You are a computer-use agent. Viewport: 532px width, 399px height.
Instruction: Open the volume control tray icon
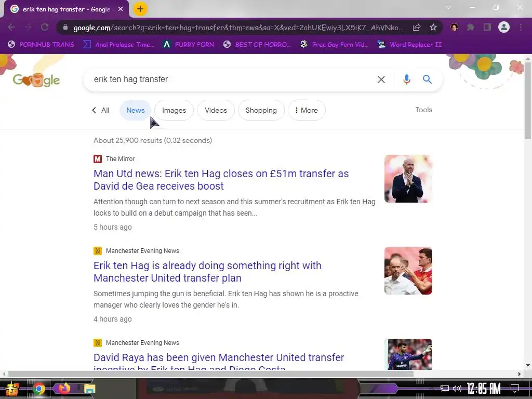click(x=457, y=389)
